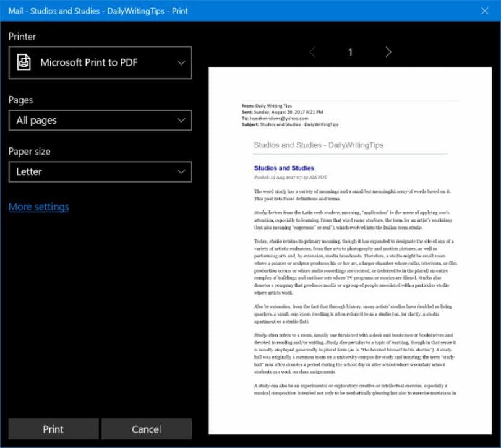Viewport: 501px width, 448px height.
Task: Open the Letter paper size selector
Action: tap(99, 171)
